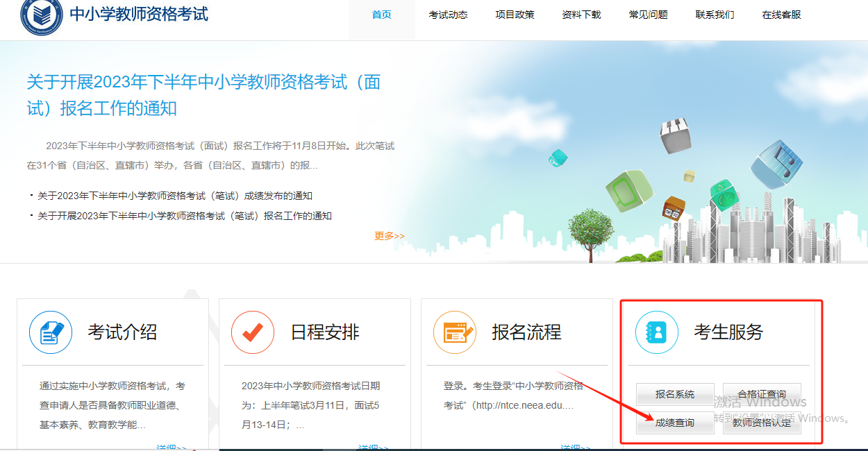Click the 日程安排 red checkmark icon
This screenshot has width=868, height=451.
tap(253, 332)
